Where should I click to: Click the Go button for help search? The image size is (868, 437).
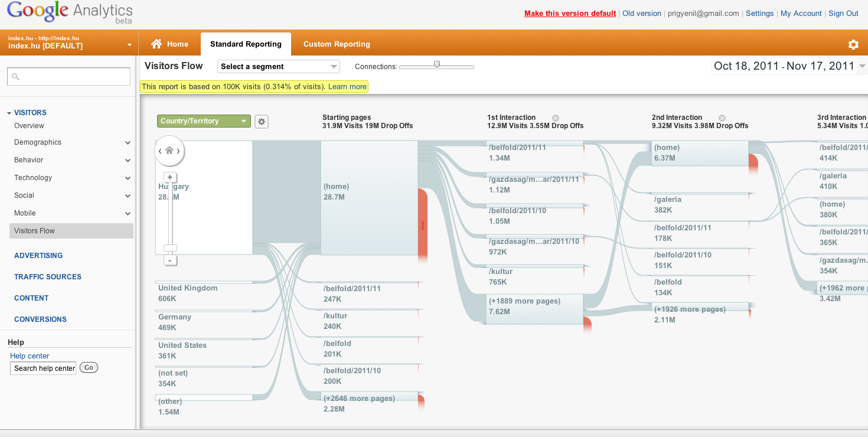(89, 368)
